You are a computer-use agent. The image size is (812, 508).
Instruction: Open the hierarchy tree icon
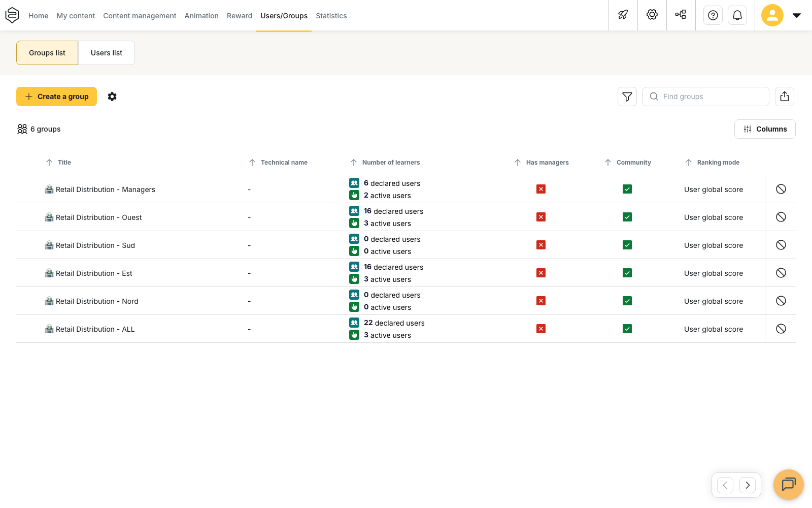coord(681,15)
